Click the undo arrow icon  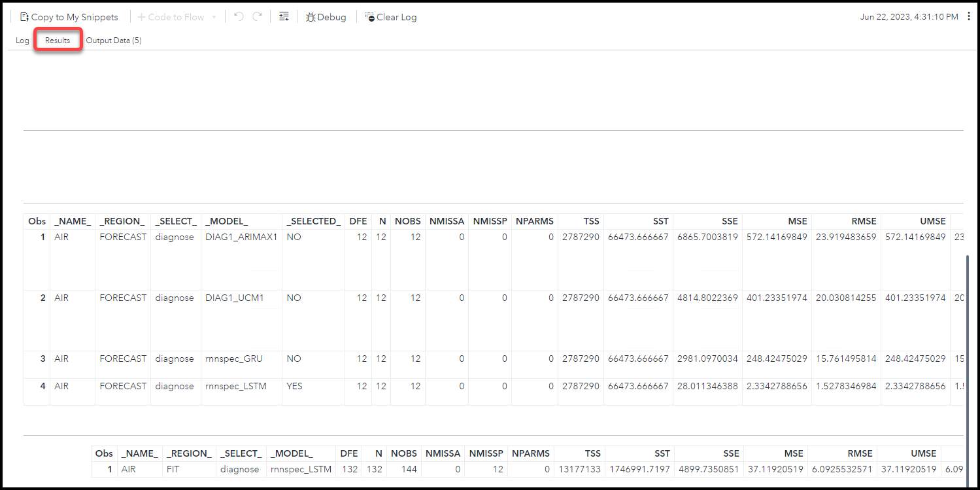click(239, 17)
